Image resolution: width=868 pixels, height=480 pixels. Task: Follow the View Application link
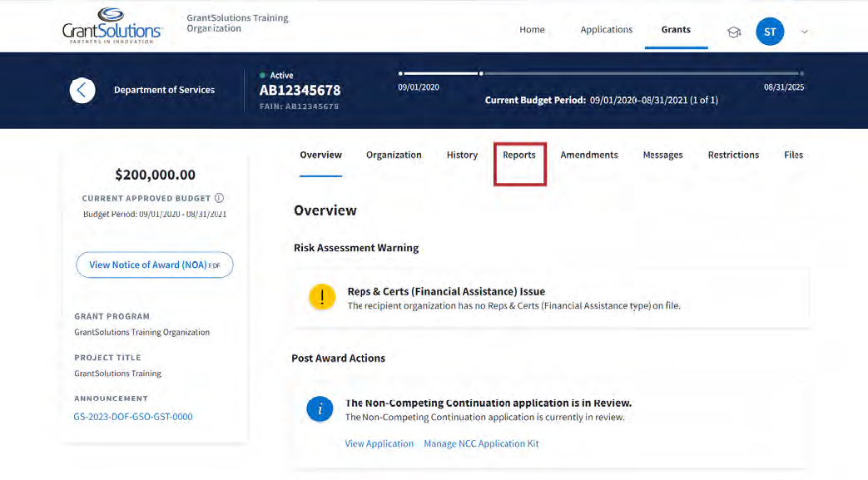(x=379, y=444)
